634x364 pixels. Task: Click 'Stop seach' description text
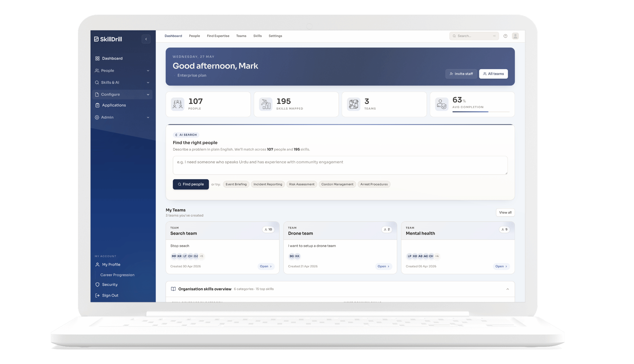[x=180, y=246]
